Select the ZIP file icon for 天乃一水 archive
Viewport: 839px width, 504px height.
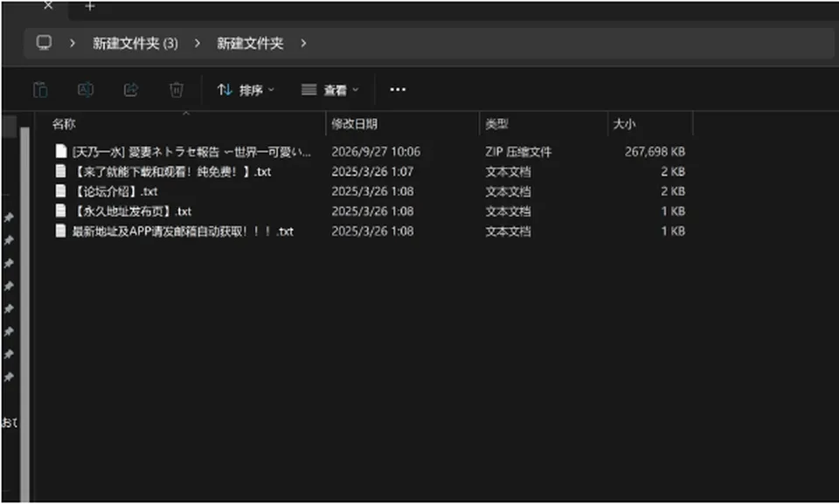point(61,151)
